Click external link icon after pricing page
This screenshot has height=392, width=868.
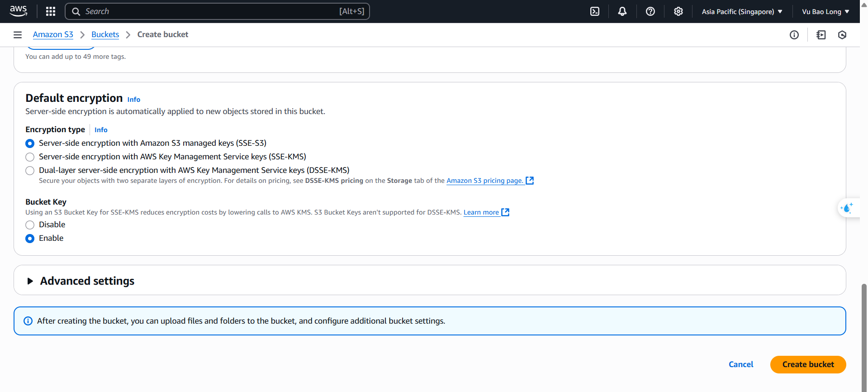pyautogui.click(x=530, y=181)
